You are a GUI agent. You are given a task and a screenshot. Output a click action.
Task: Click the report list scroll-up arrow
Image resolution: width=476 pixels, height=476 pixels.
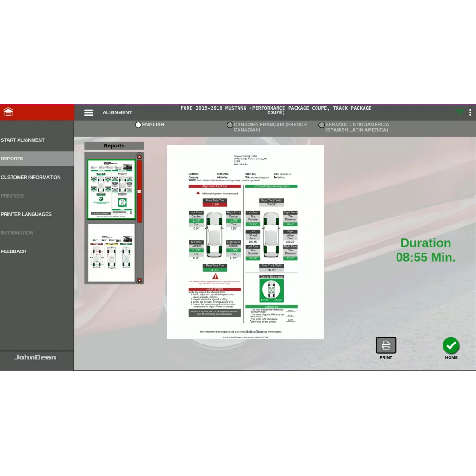click(x=139, y=157)
